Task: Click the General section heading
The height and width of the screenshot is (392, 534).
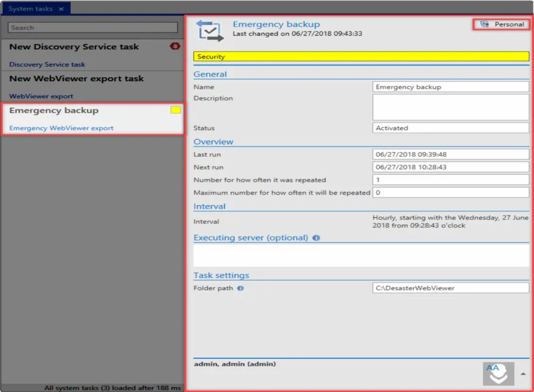Action: coord(210,74)
